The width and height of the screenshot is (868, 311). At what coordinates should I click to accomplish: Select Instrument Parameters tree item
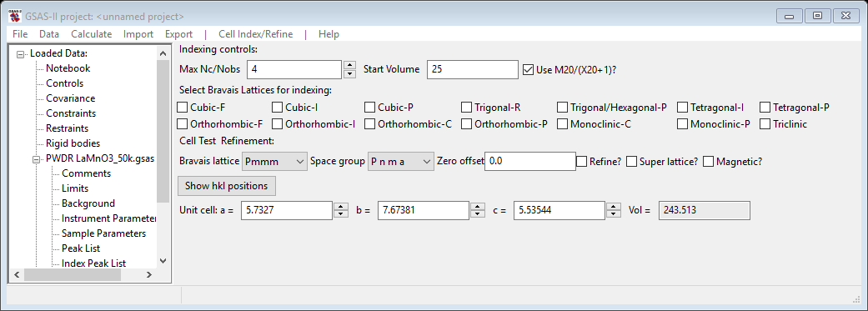[109, 218]
